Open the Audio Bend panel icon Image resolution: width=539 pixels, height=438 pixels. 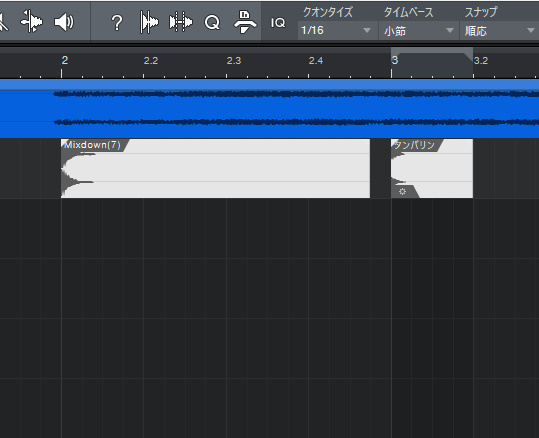(x=181, y=22)
